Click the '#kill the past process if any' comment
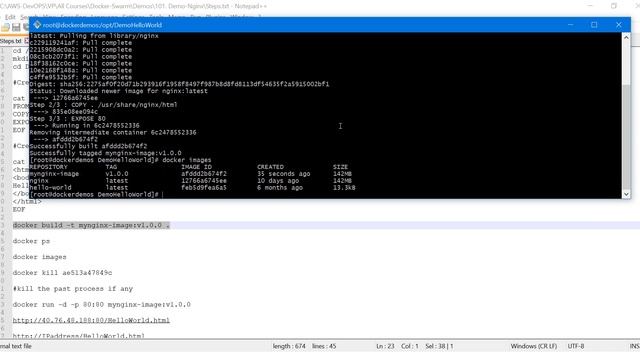Image resolution: width=640 pixels, height=360 pixels. click(x=73, y=289)
